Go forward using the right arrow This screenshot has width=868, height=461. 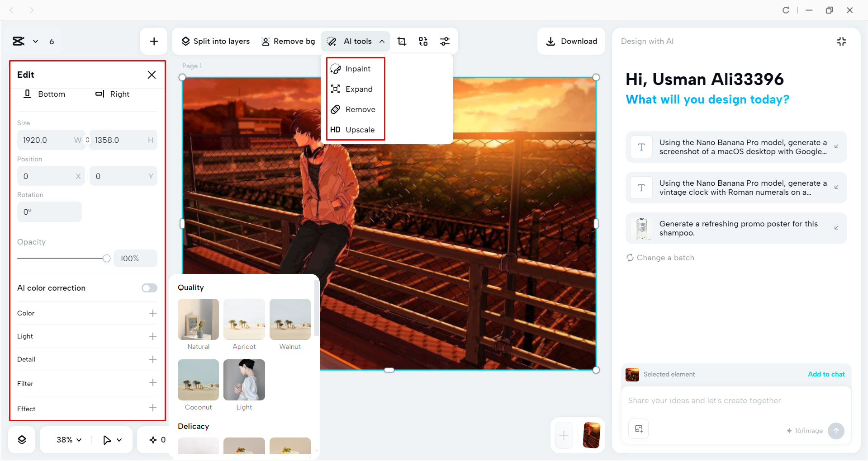point(32,10)
